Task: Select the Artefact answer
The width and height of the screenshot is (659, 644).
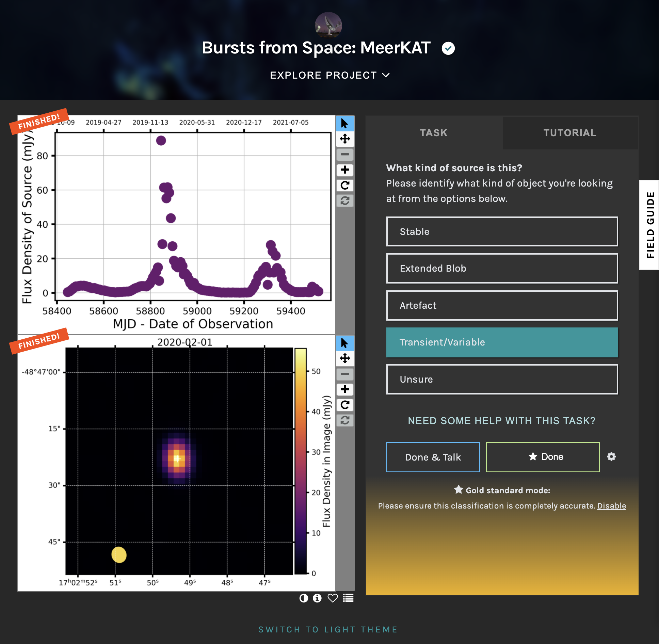Action: (x=502, y=305)
